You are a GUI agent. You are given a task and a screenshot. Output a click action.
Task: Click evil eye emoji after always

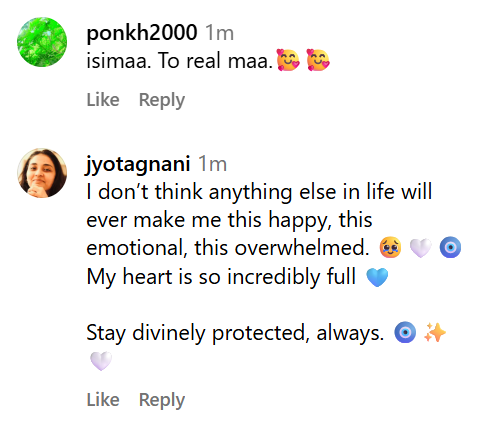[405, 332]
